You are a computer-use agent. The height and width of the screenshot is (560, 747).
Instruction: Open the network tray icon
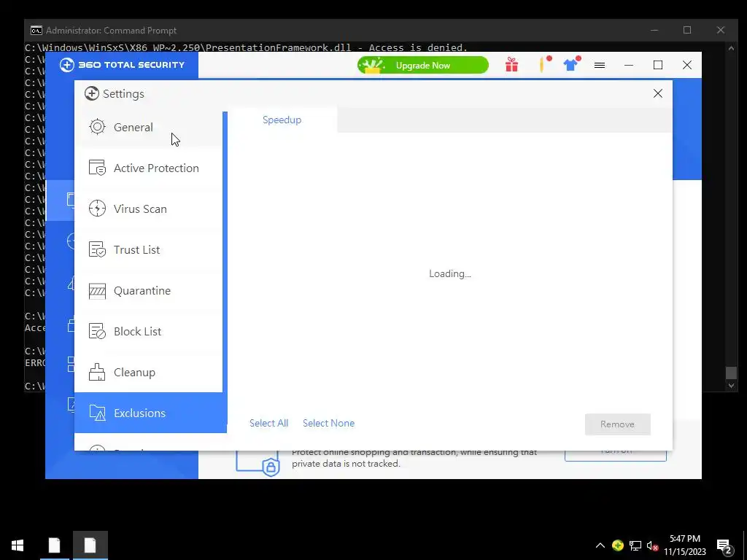coord(635,545)
